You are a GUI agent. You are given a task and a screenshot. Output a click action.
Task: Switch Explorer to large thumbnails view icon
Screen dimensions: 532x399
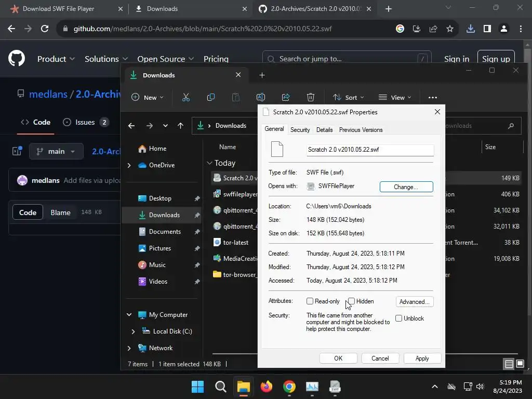(520, 364)
